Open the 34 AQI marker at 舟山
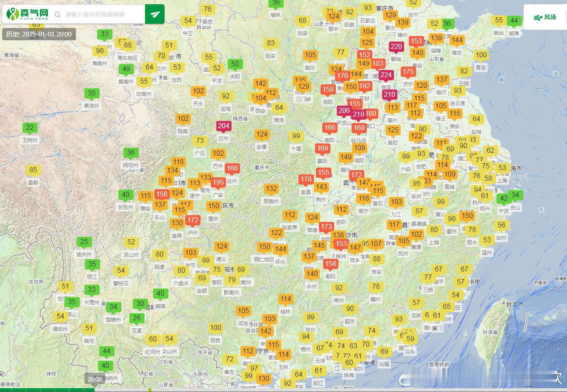 click(516, 196)
